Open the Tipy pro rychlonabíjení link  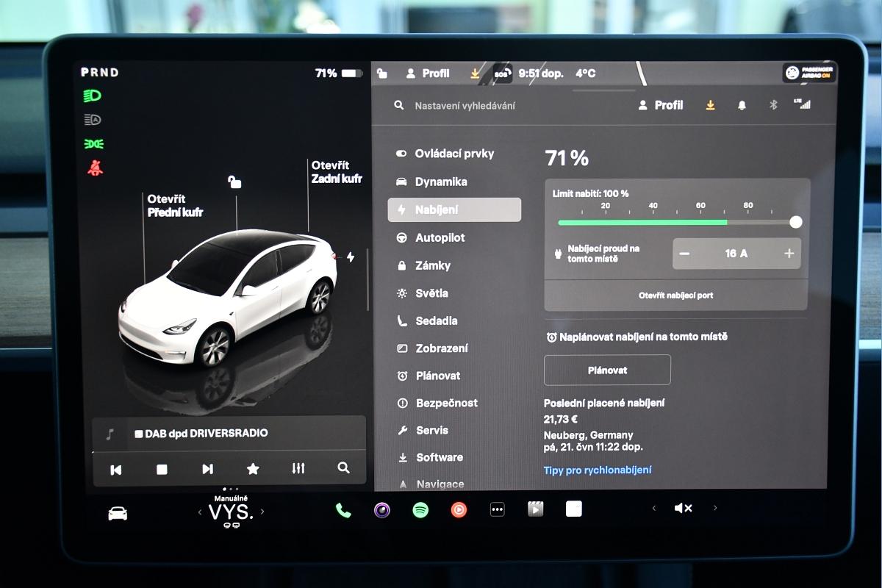pos(598,470)
